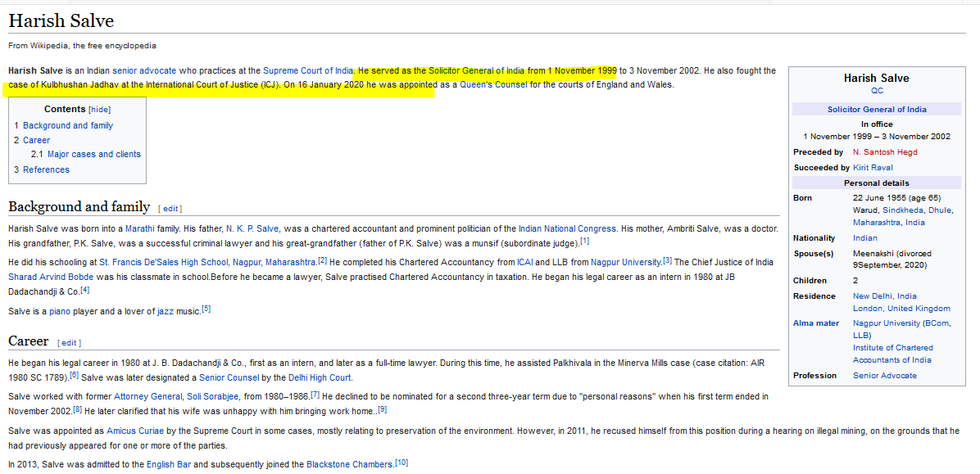
Task: Open the 'senior advocate' link
Action: click(x=144, y=70)
